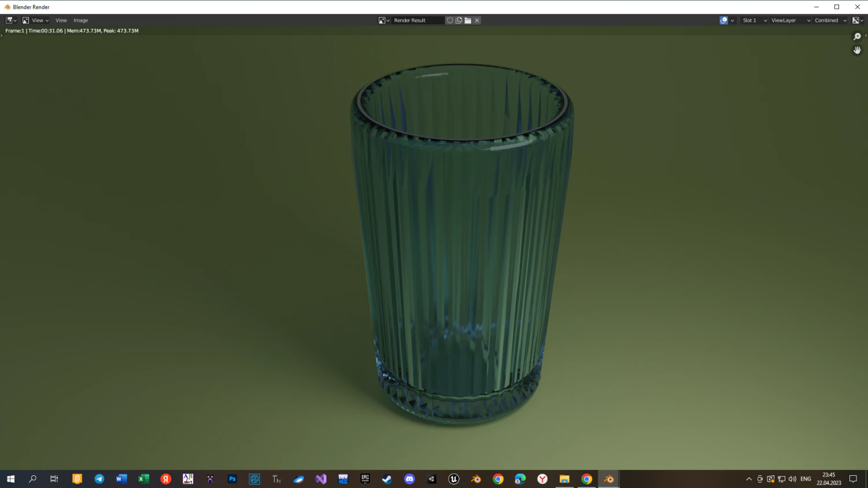Open the editor type selector
The width and height of the screenshot is (868, 488).
coord(11,20)
